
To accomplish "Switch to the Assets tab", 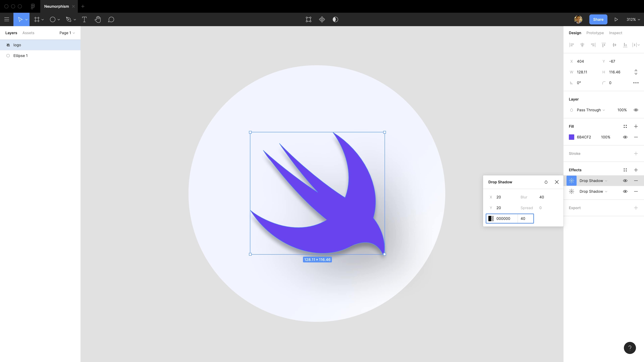I will tap(28, 33).
